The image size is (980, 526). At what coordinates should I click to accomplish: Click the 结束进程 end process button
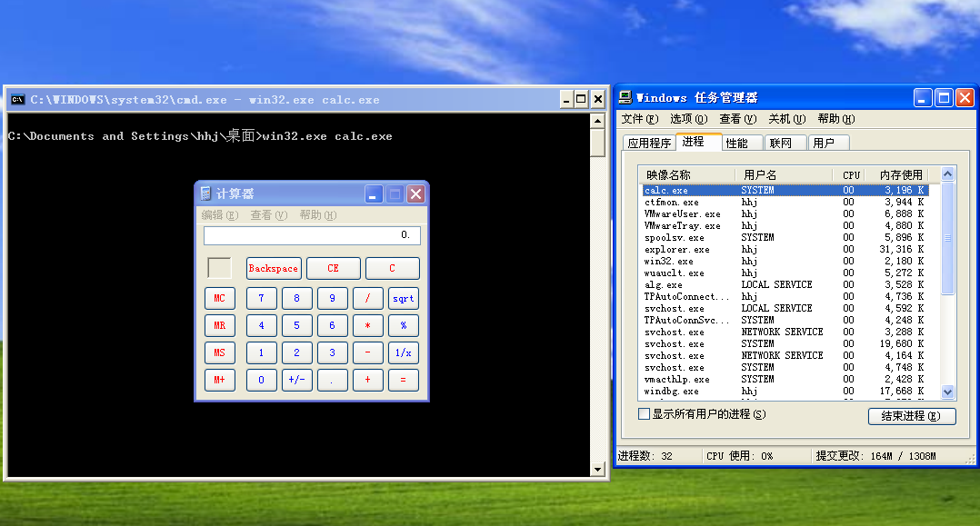pyautogui.click(x=912, y=416)
